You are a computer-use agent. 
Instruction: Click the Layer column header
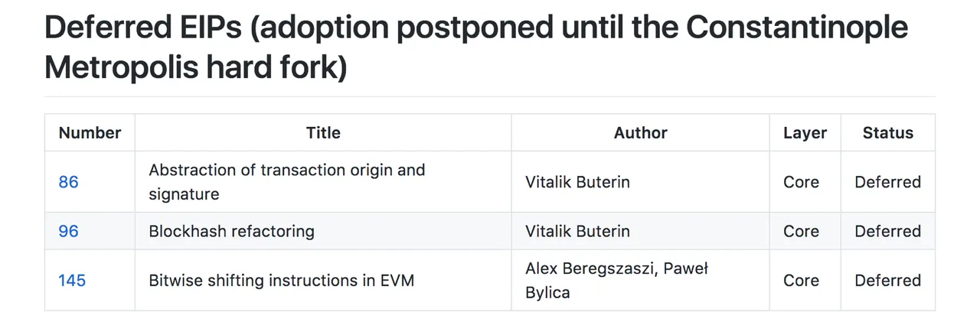805,133
